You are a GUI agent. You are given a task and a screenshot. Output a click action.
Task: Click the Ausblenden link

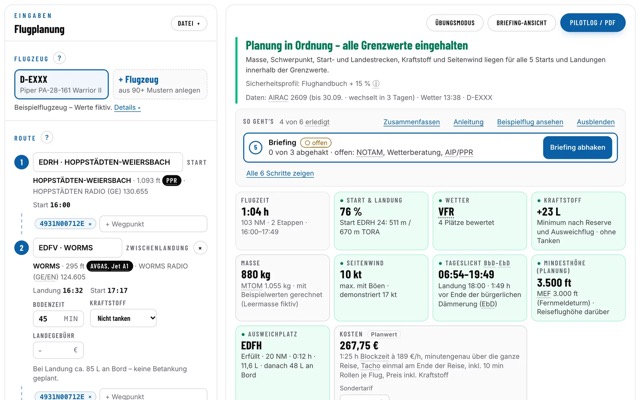[596, 122]
